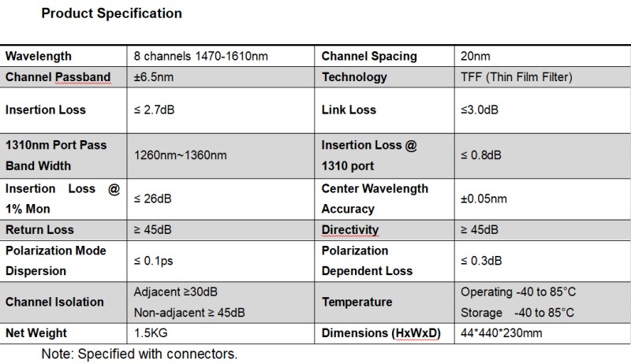Click the ±0.05nm accuracy value
Screen dimensions: 631x364
[x=484, y=199]
